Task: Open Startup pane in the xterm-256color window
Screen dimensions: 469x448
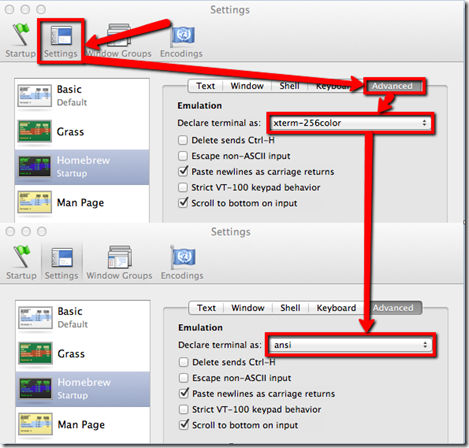Action: [x=20, y=40]
